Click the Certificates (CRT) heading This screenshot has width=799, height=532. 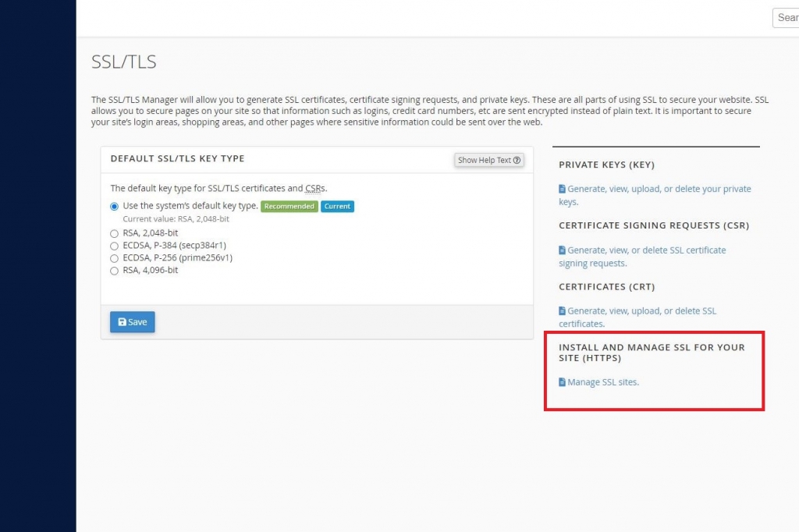[606, 287]
